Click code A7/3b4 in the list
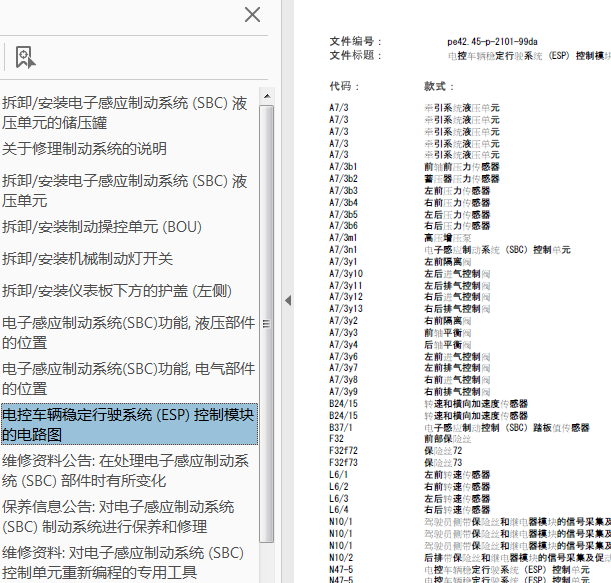This screenshot has width=611, height=583. (x=343, y=203)
